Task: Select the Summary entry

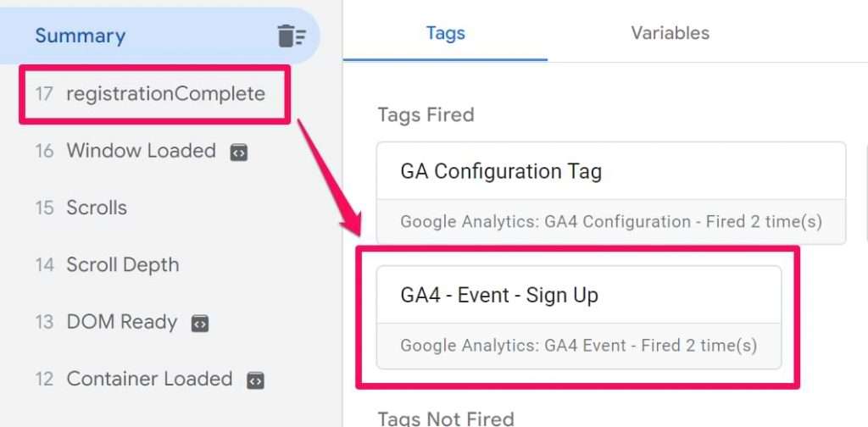Action: click(x=160, y=36)
